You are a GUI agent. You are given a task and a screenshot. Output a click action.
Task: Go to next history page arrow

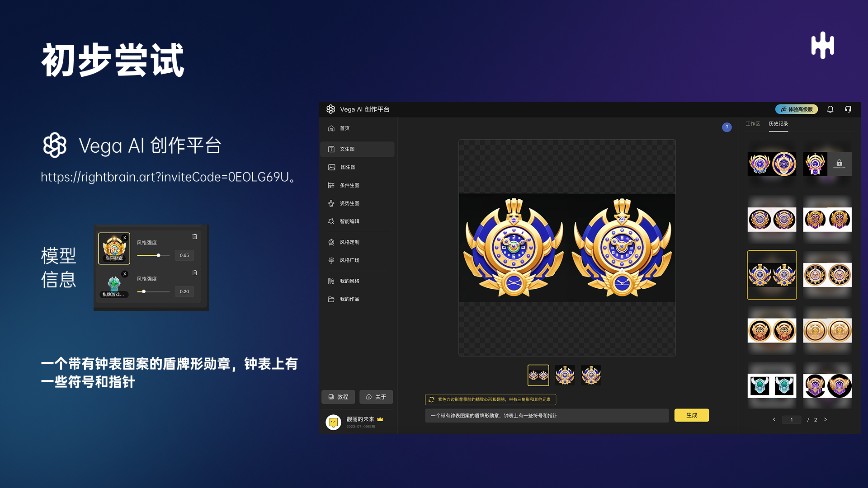826,420
